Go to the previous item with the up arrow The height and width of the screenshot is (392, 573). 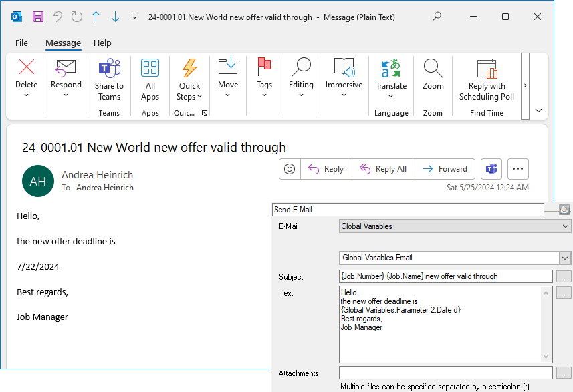(96, 17)
